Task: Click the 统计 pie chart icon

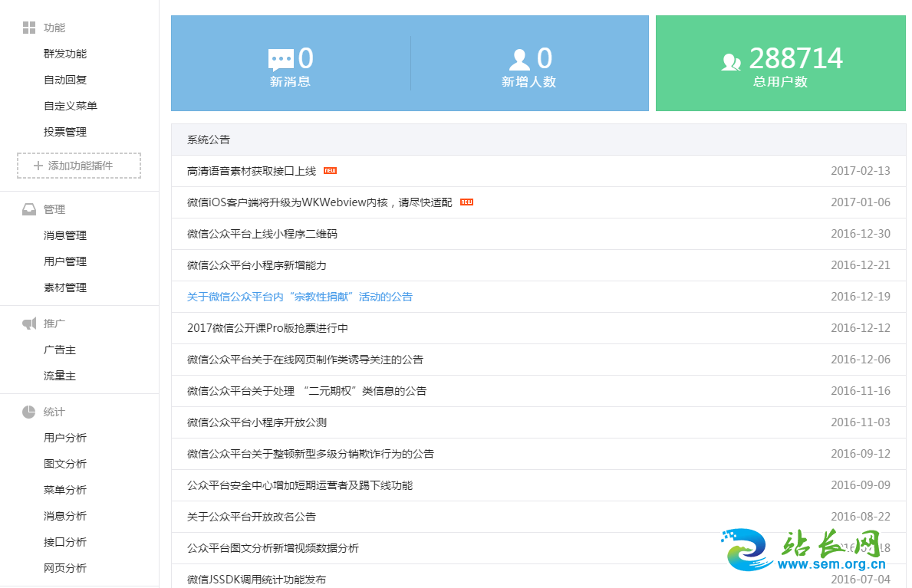Action: (x=29, y=412)
